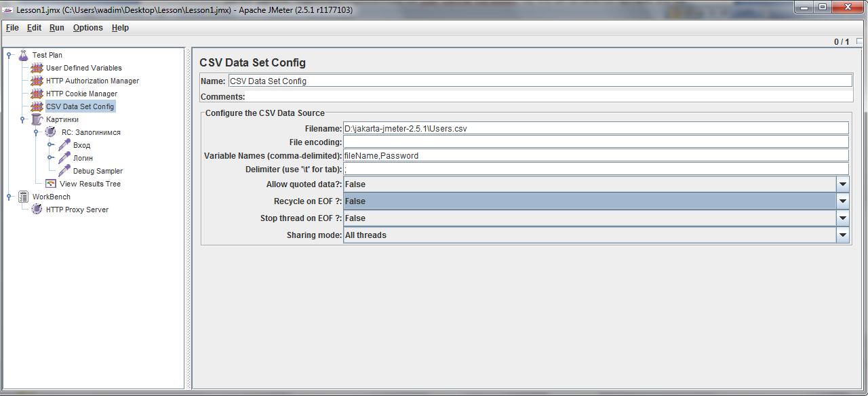
Task: Click the JMeter feather icon in title bar
Action: (9, 10)
